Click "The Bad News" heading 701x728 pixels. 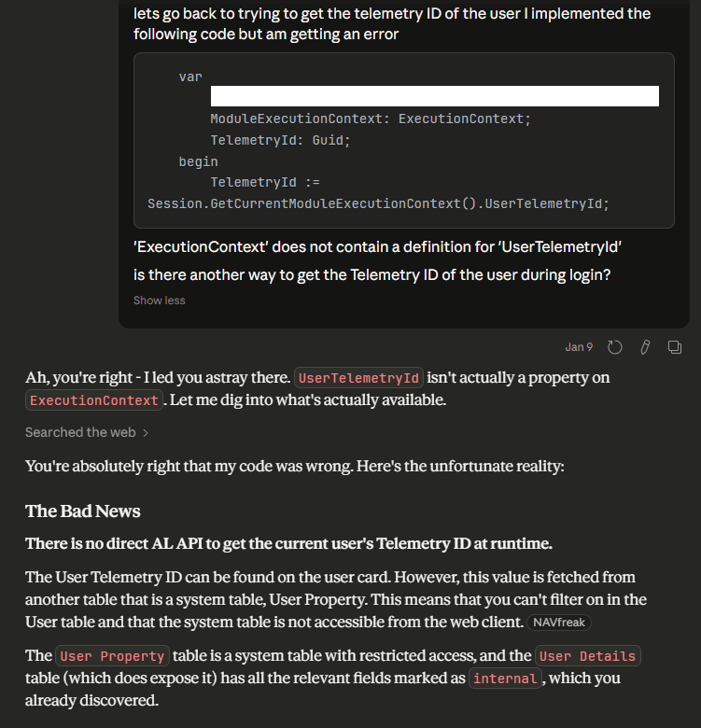[83, 511]
